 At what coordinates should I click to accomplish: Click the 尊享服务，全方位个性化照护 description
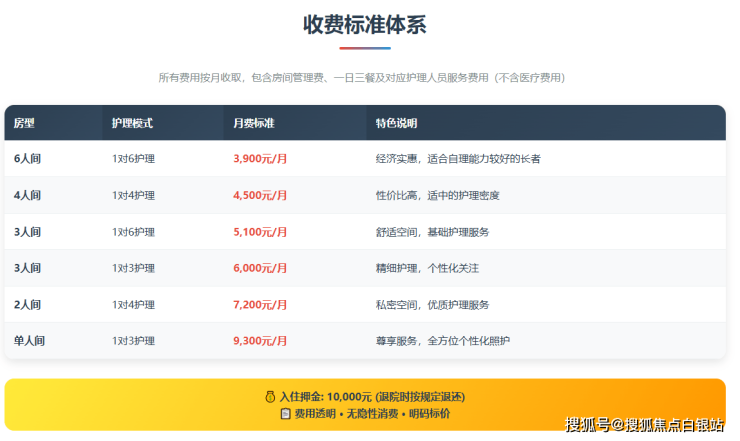443,341
